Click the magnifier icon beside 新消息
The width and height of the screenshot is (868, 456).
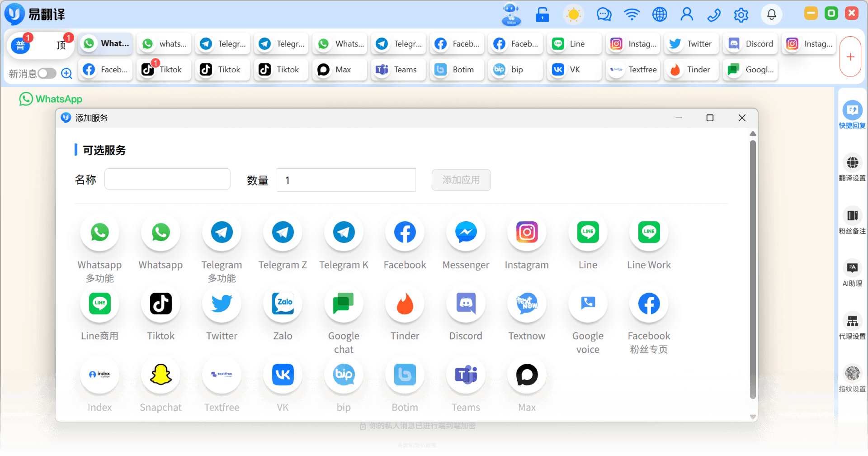point(66,73)
